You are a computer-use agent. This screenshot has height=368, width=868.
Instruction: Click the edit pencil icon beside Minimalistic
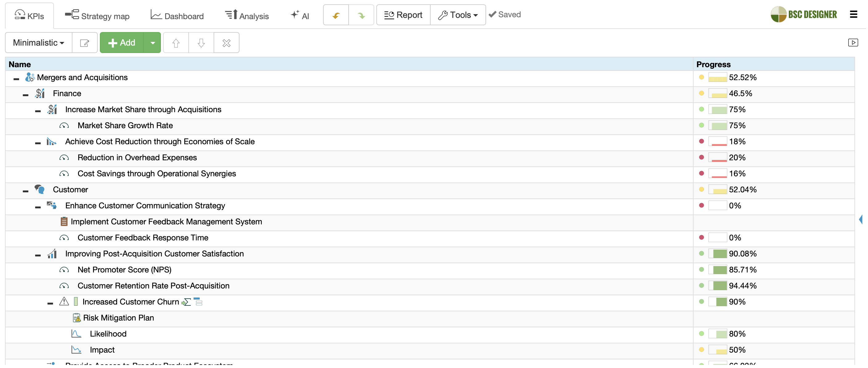point(84,43)
